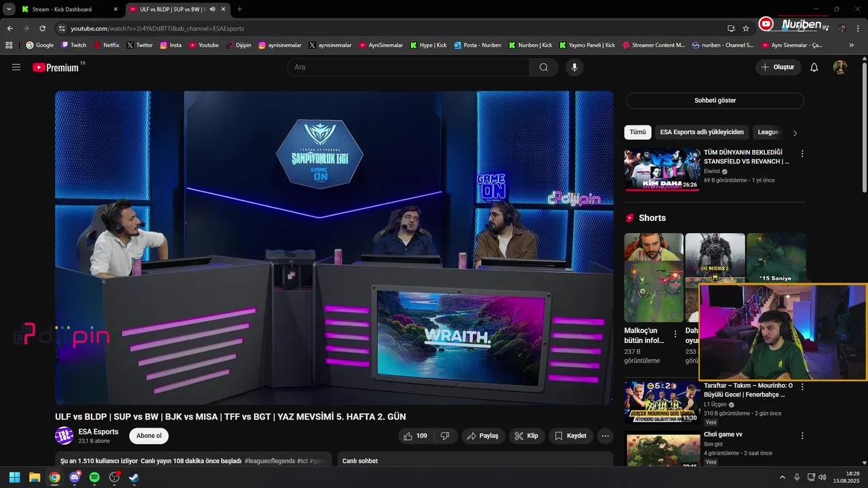Open the Netflix bookmark
This screenshot has height=488, width=868.
coord(106,45)
